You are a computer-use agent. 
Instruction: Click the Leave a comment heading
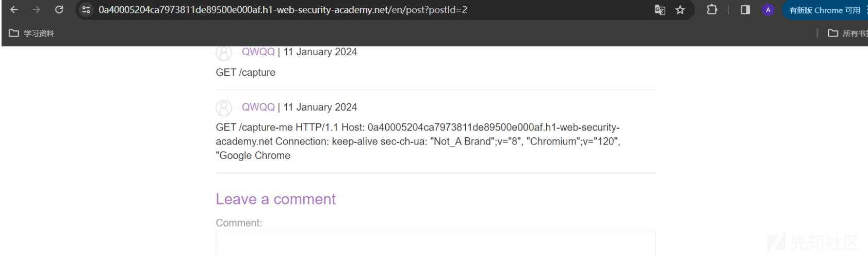pyautogui.click(x=275, y=199)
